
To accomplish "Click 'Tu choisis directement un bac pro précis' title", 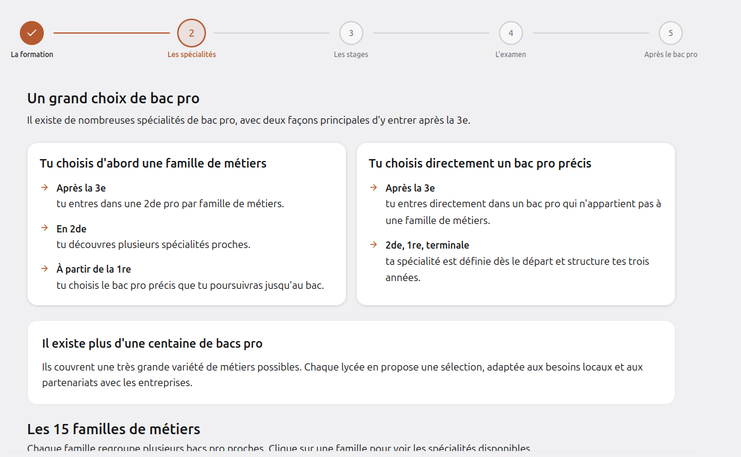I will tap(480, 164).
